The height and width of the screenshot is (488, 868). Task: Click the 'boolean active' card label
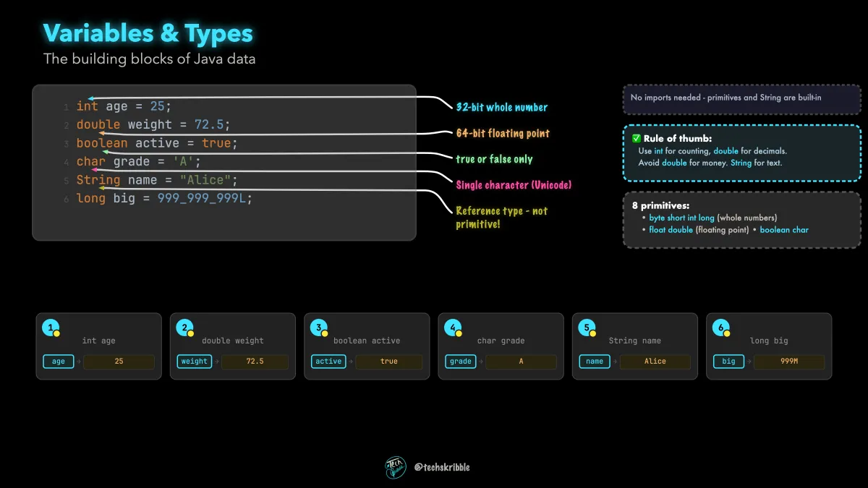click(367, 341)
